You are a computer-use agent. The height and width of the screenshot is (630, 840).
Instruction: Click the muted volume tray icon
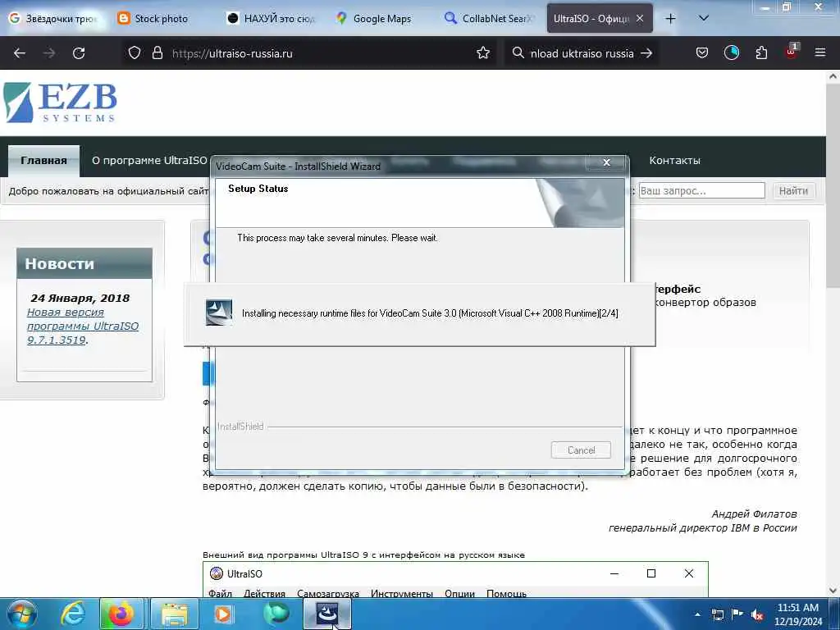pyautogui.click(x=757, y=614)
